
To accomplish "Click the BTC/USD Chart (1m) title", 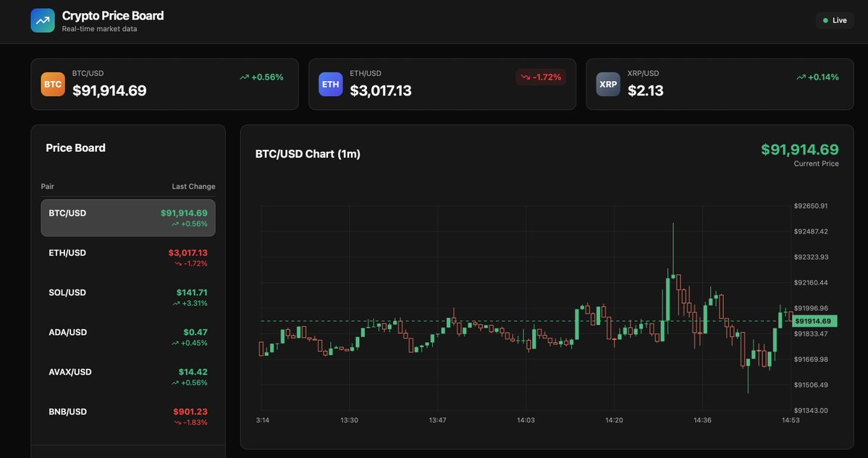I will click(x=308, y=153).
